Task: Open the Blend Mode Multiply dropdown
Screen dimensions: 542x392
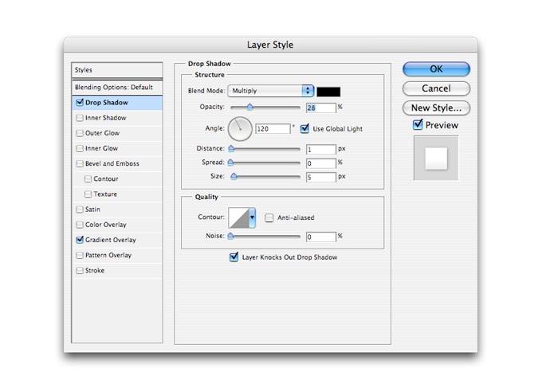Action: tap(271, 91)
